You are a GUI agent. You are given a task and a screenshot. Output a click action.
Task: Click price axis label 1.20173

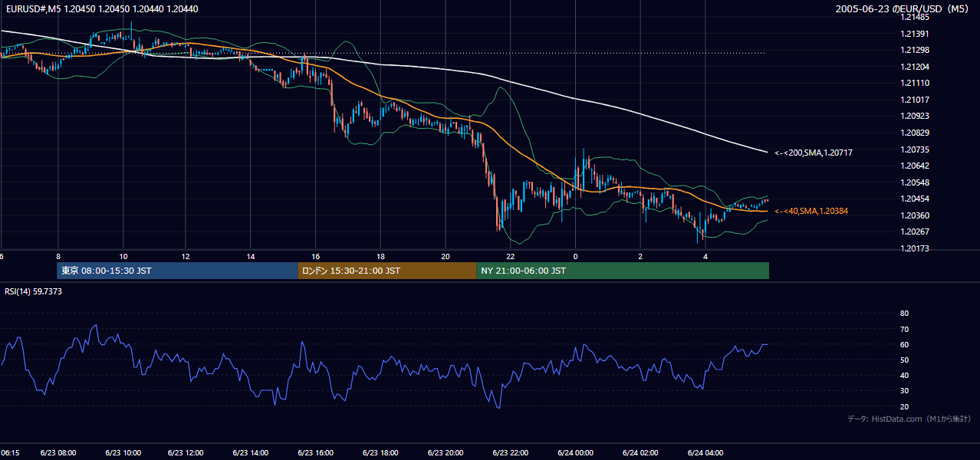pos(914,248)
